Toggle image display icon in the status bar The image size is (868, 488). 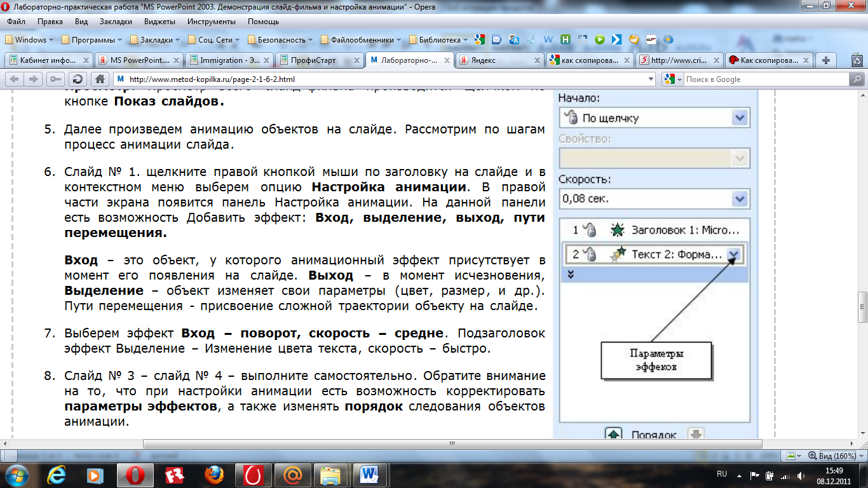coord(791,456)
